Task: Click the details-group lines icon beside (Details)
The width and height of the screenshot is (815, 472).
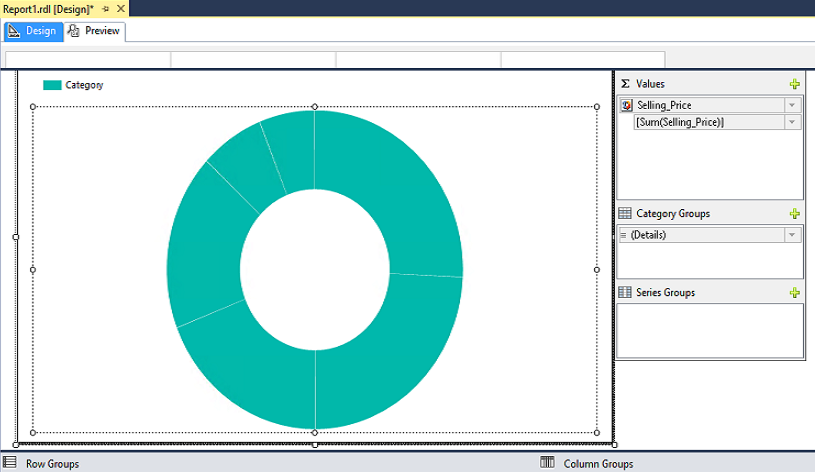Action: pos(623,235)
